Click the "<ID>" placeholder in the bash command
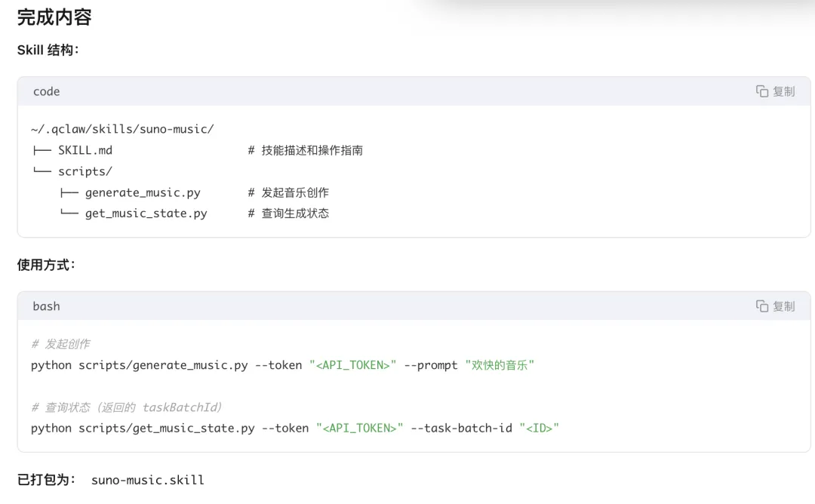Image resolution: width=815 pixels, height=504 pixels. pyautogui.click(x=539, y=429)
